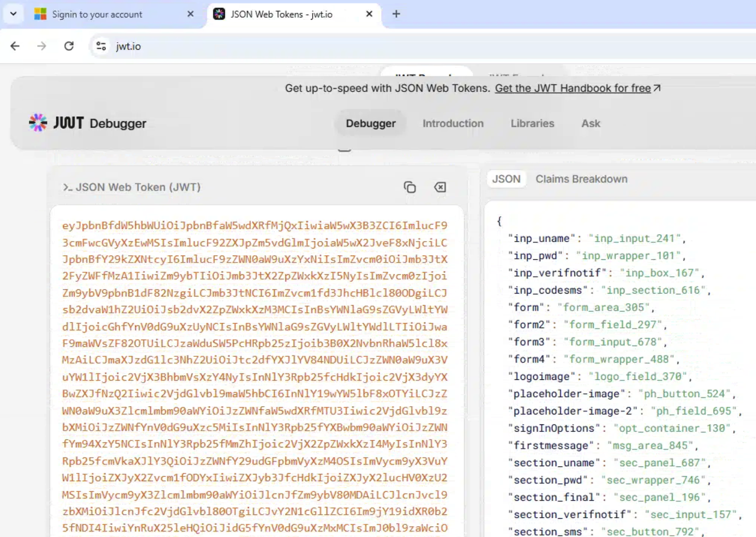This screenshot has height=537, width=756.
Task: Select the "logoimage" key
Action: [542, 376]
